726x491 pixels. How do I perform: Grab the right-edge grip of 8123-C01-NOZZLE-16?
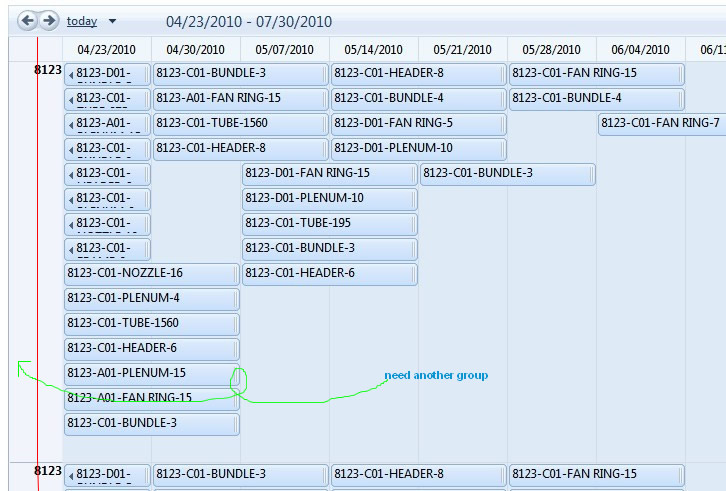(x=236, y=275)
